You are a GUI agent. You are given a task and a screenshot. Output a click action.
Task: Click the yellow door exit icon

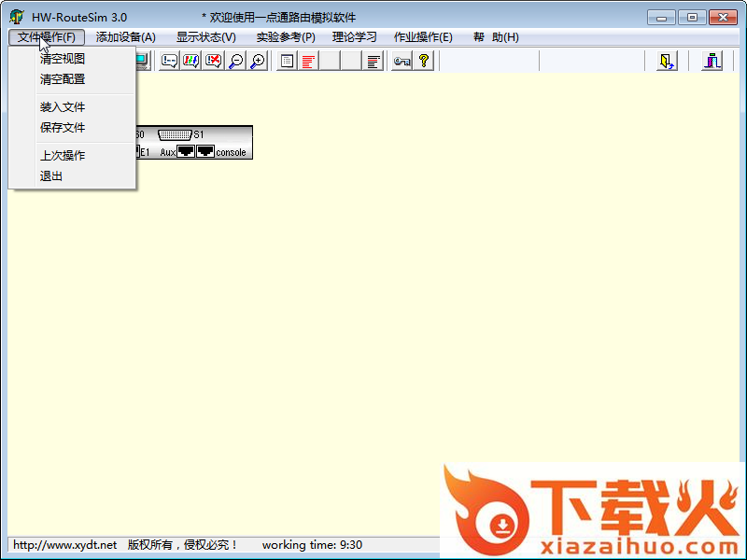pos(667,61)
